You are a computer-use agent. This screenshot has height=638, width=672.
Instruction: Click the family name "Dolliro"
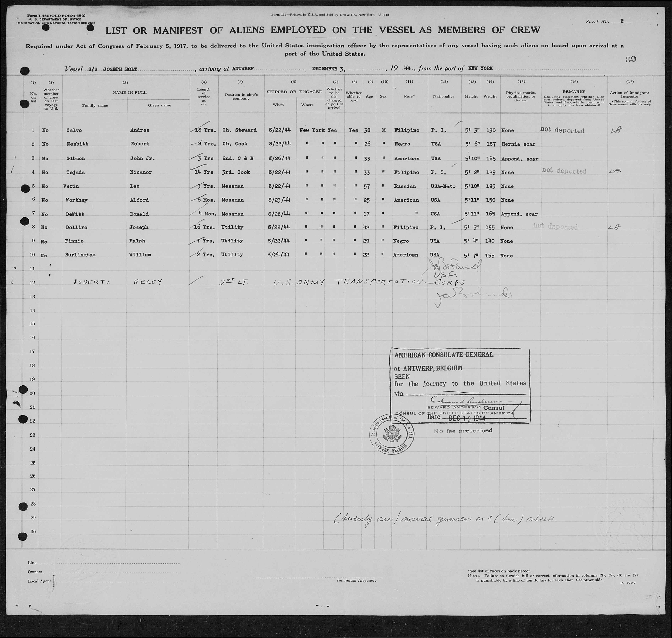pyautogui.click(x=76, y=227)
